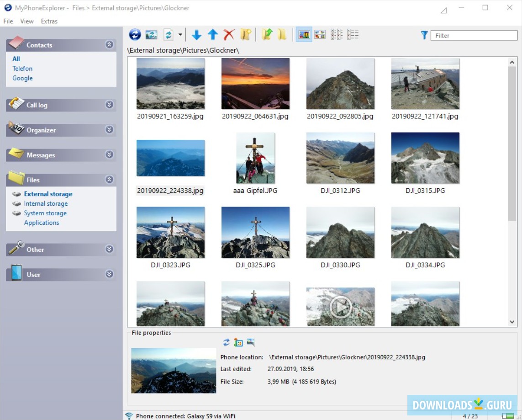This screenshot has width=522, height=420.
Task: Switch to small thumbnail view mode
Action: click(x=320, y=34)
